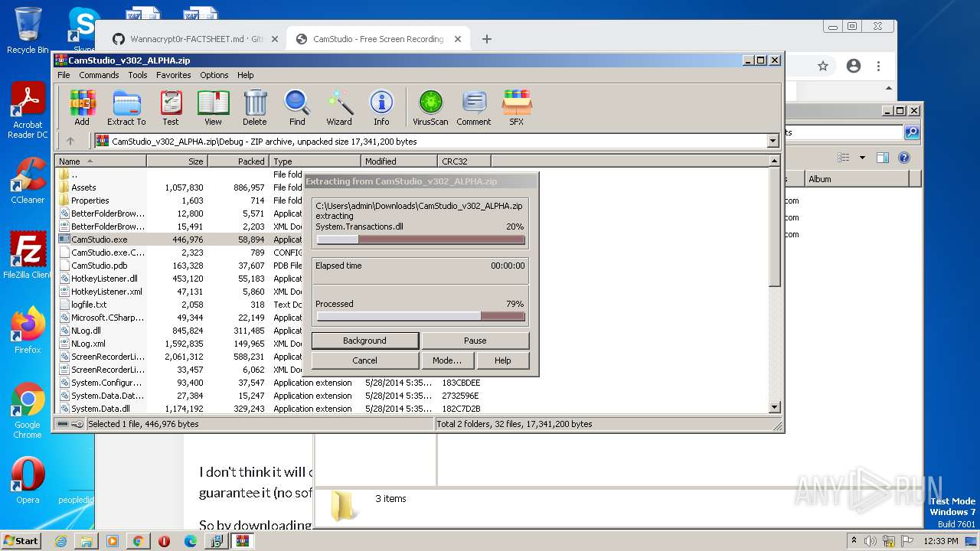Open the Help menu

(245, 75)
